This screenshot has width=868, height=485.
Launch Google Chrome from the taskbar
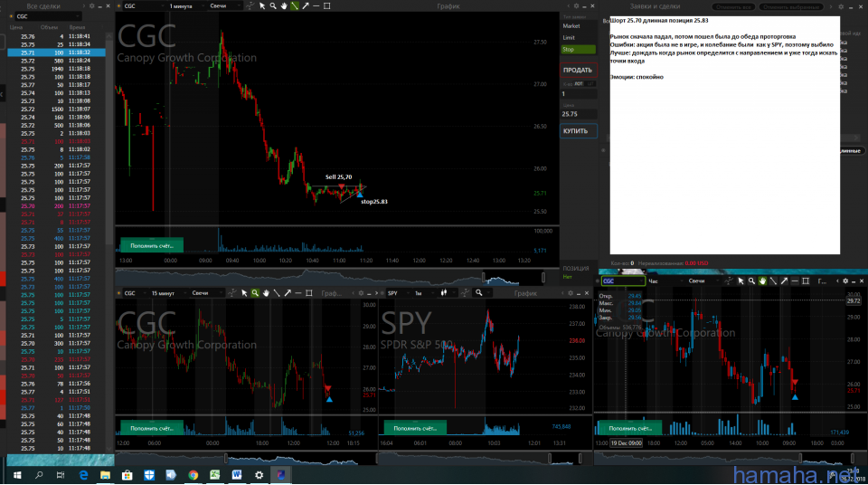point(193,475)
